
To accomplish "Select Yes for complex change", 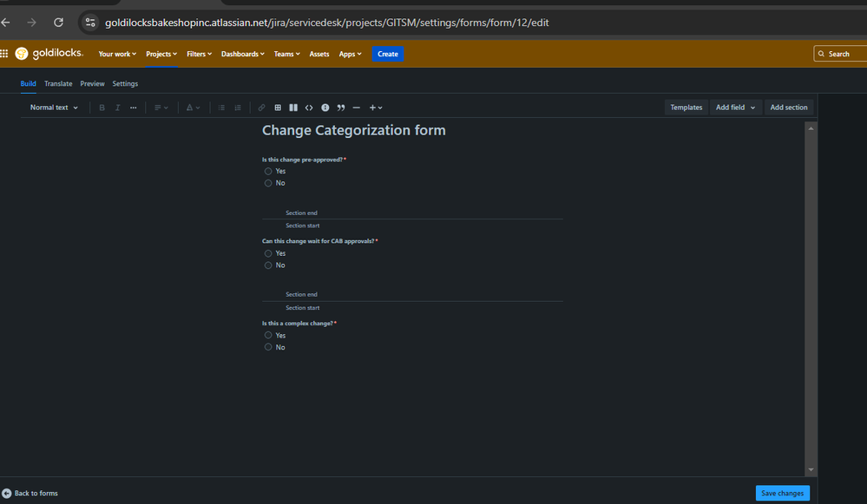I will tap(268, 335).
